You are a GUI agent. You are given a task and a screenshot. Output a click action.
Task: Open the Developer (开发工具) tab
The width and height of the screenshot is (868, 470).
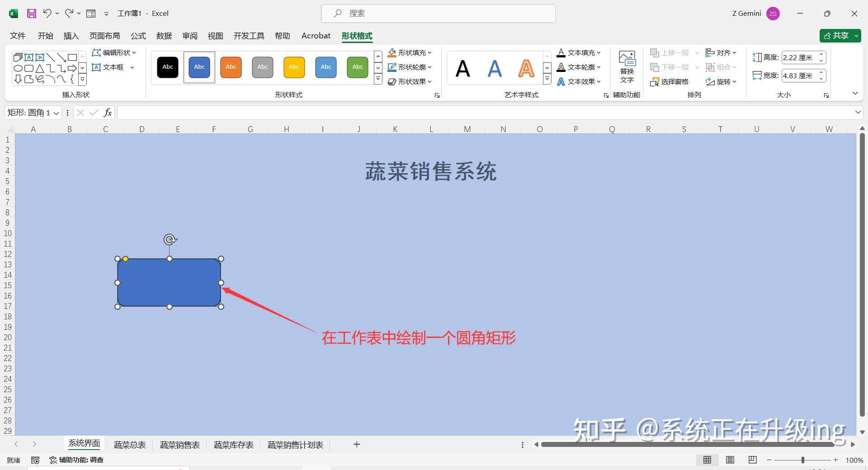tap(249, 36)
